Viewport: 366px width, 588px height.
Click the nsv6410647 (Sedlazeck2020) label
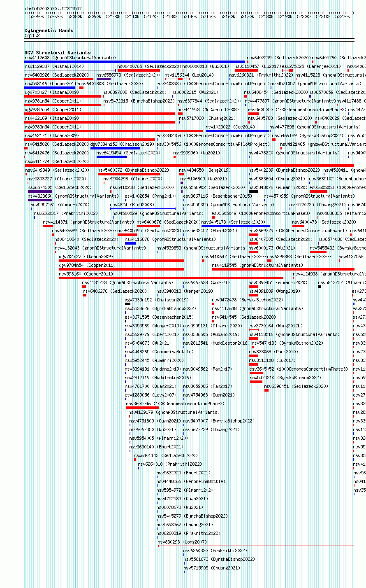[x=234, y=257]
